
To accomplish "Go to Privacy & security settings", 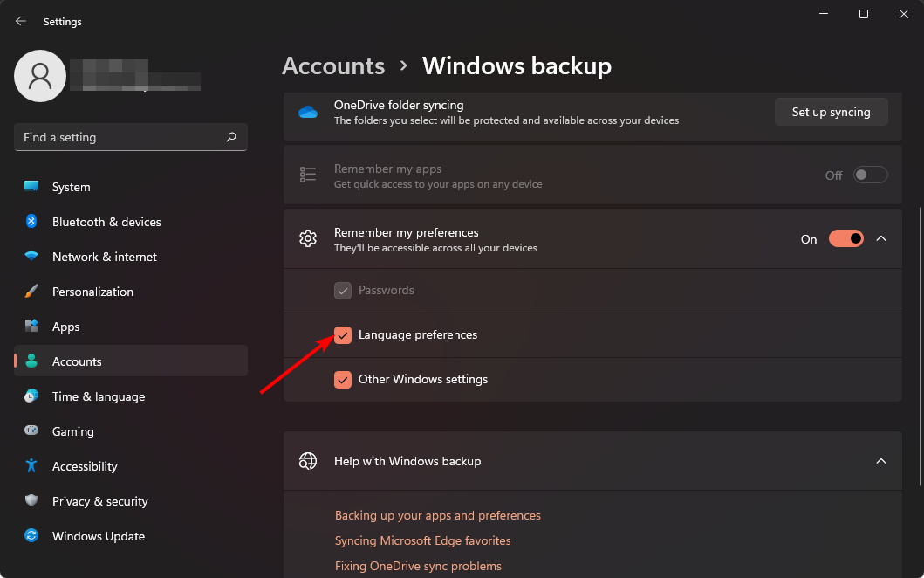I will (x=99, y=501).
